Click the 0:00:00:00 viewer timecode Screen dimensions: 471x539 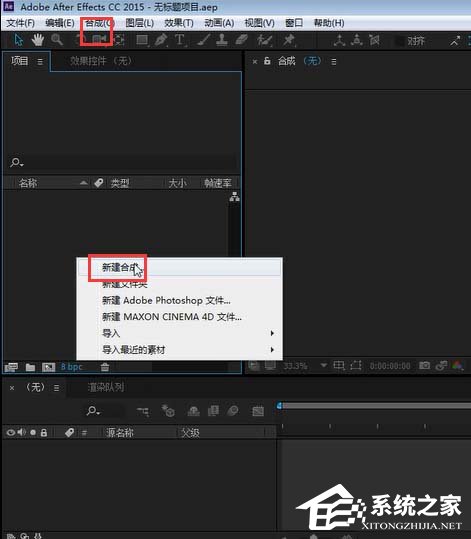[390, 366]
